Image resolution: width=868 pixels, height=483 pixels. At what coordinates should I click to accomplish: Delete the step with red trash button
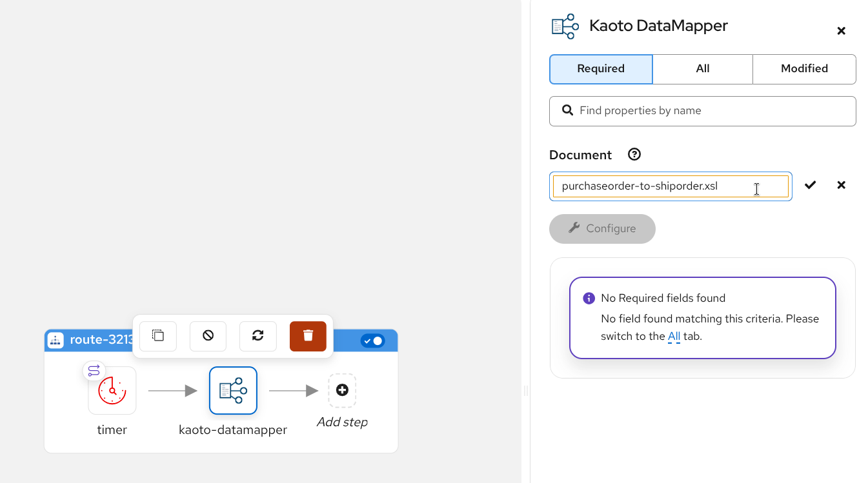[308, 336]
